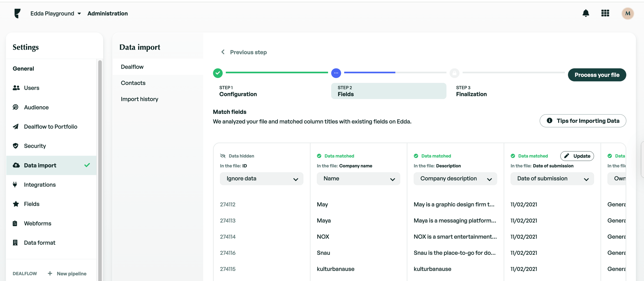Image resolution: width=644 pixels, height=281 pixels.
Task: Click the green progress bar after Step 1
Action: coord(277,72)
